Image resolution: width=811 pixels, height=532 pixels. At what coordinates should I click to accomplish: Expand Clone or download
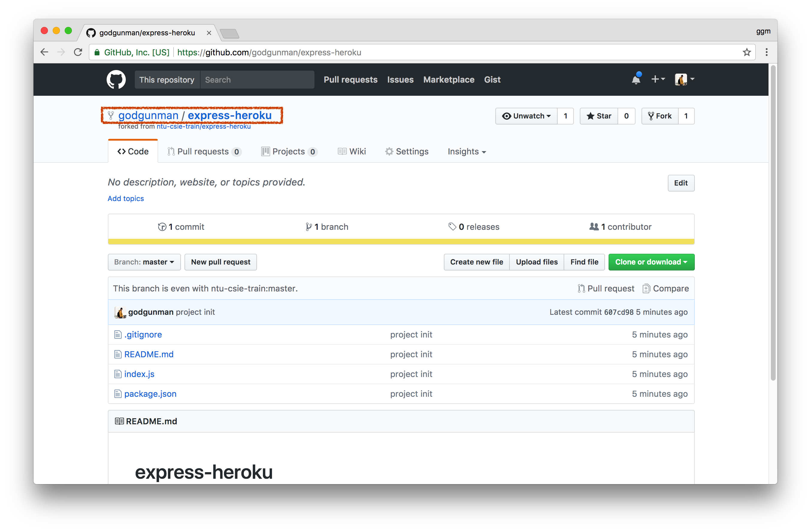pos(651,262)
